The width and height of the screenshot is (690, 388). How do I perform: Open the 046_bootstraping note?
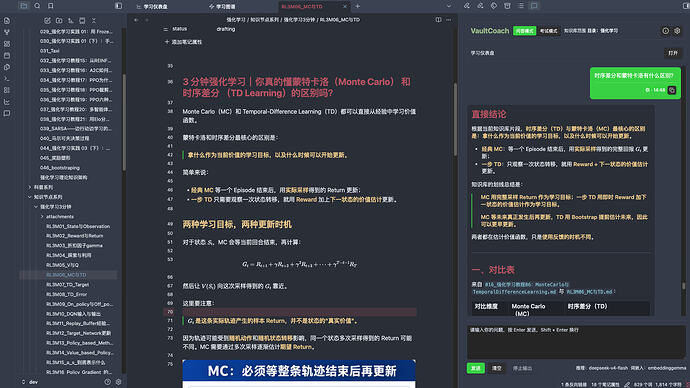(x=60, y=168)
